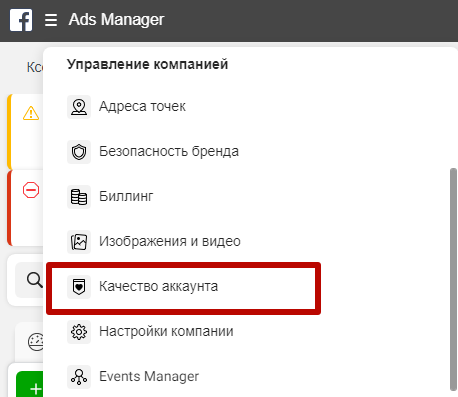
Task: Click the Настройки компании gear icon
Action: (x=79, y=332)
